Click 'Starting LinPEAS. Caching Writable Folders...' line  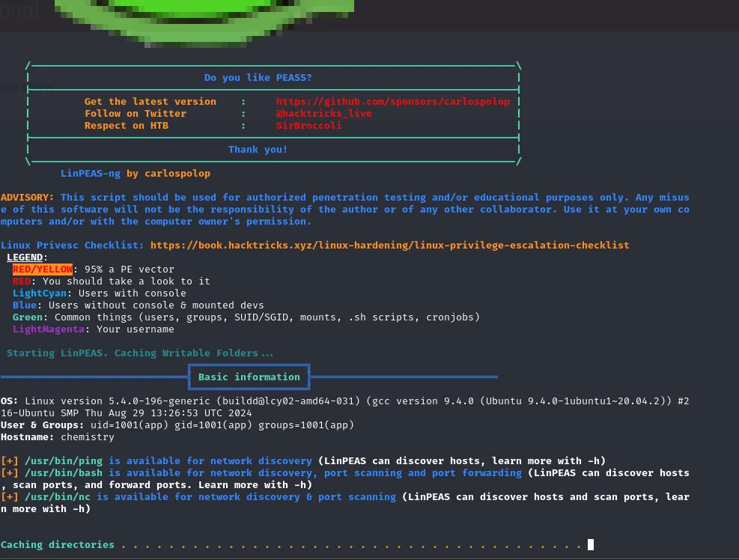pyautogui.click(x=140, y=353)
